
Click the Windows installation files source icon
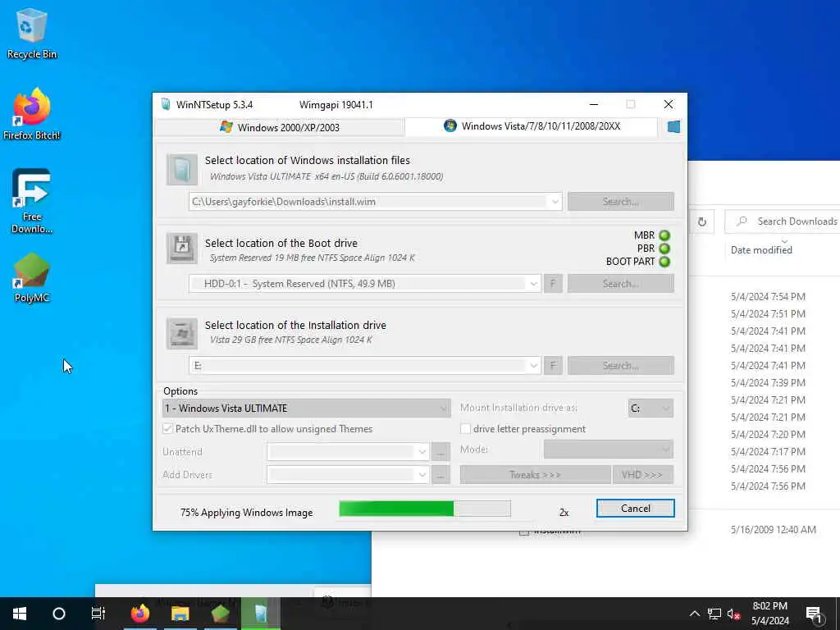pyautogui.click(x=181, y=169)
